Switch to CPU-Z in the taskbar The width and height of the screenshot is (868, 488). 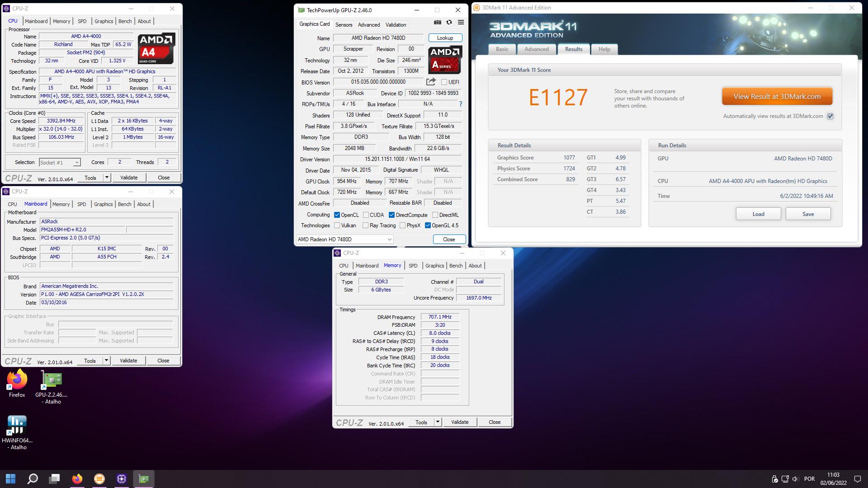point(121,479)
